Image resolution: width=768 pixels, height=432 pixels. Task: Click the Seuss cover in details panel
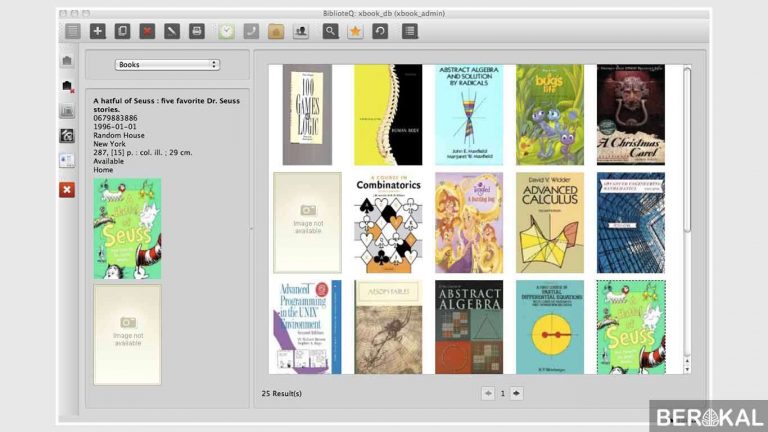click(127, 229)
